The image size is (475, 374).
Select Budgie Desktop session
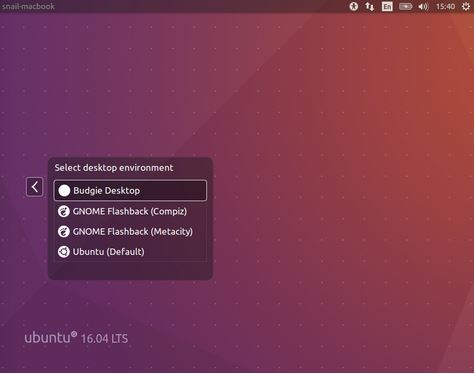[x=130, y=191]
